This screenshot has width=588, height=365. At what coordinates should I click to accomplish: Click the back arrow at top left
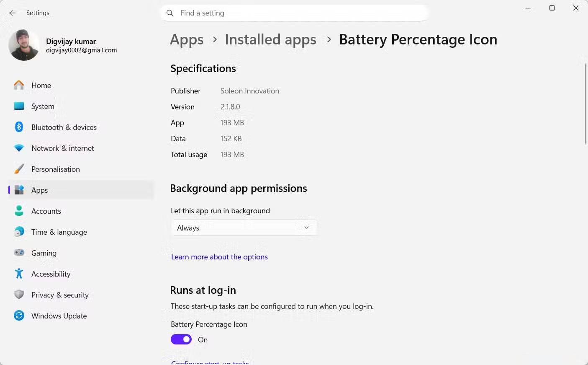[x=13, y=13]
